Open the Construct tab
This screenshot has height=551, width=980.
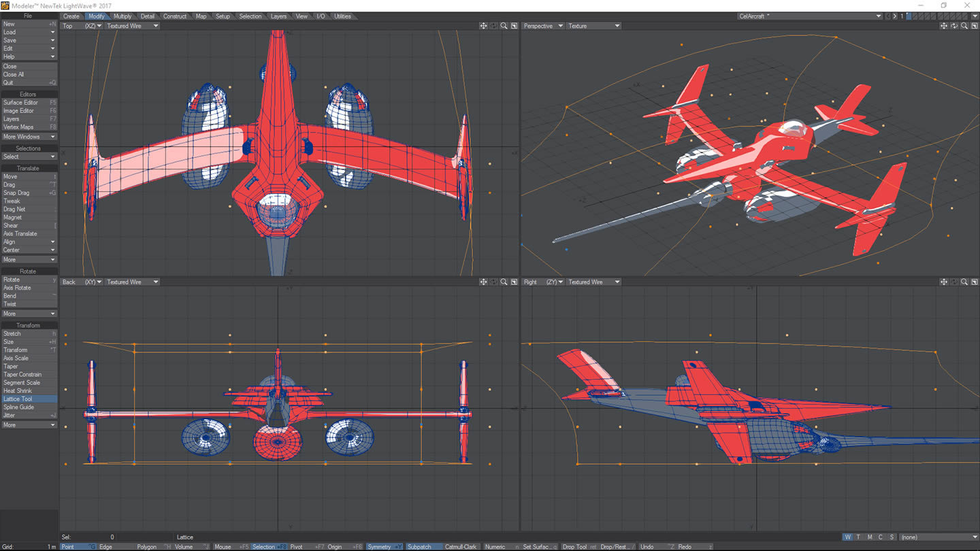click(x=175, y=16)
